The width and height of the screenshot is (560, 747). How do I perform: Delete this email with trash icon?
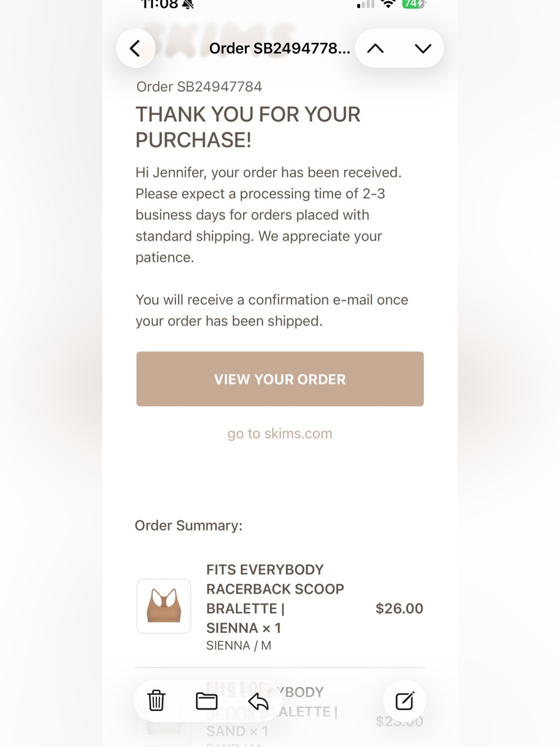point(156,701)
